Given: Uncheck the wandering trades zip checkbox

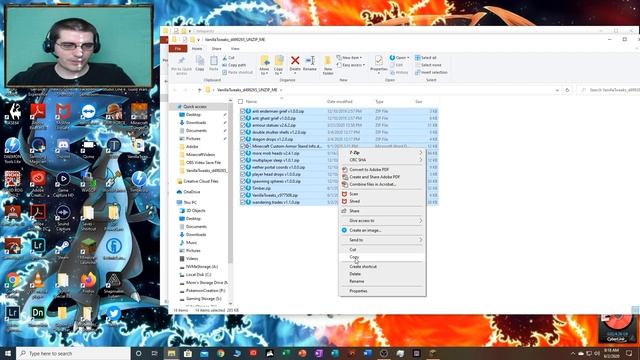Looking at the screenshot, I should (242, 202).
